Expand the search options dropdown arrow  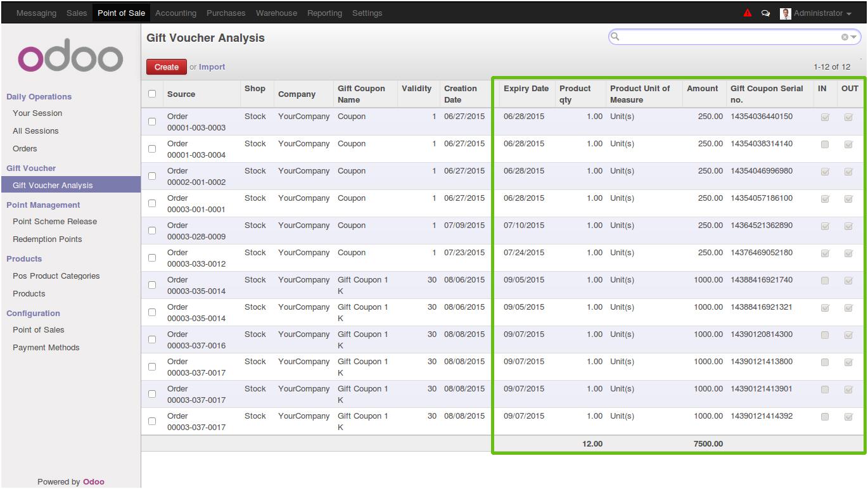pyautogui.click(x=853, y=37)
